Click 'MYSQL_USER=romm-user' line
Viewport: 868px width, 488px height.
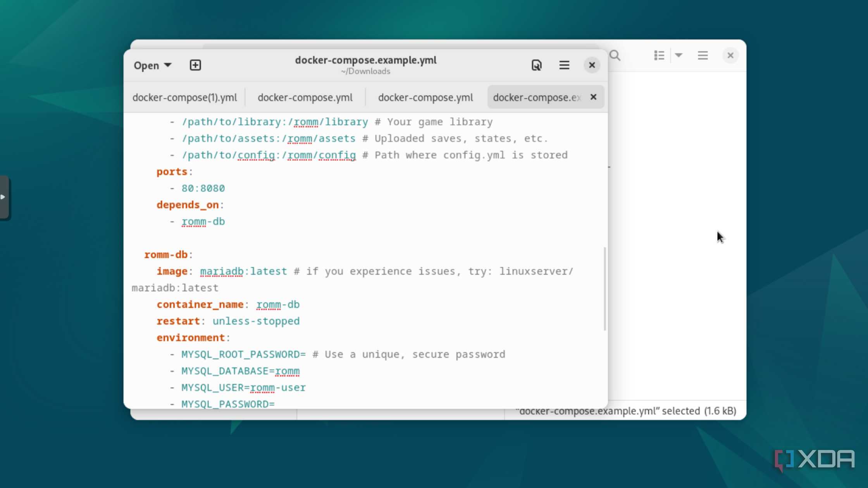pos(243,388)
